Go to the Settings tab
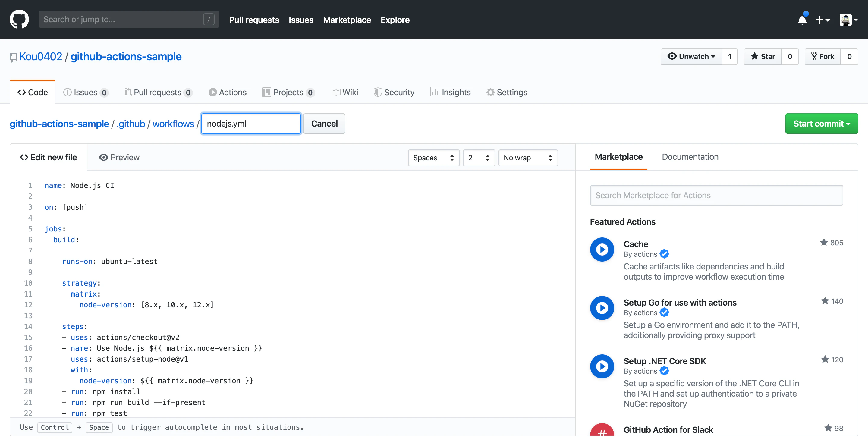This screenshot has width=868, height=446. tap(507, 92)
